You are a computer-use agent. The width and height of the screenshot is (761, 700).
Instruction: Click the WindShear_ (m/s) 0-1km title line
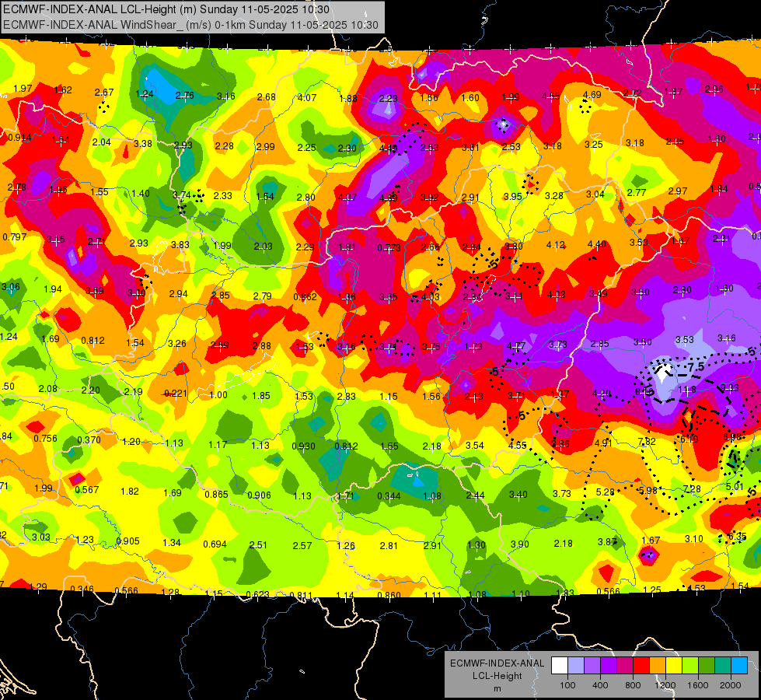point(190,25)
